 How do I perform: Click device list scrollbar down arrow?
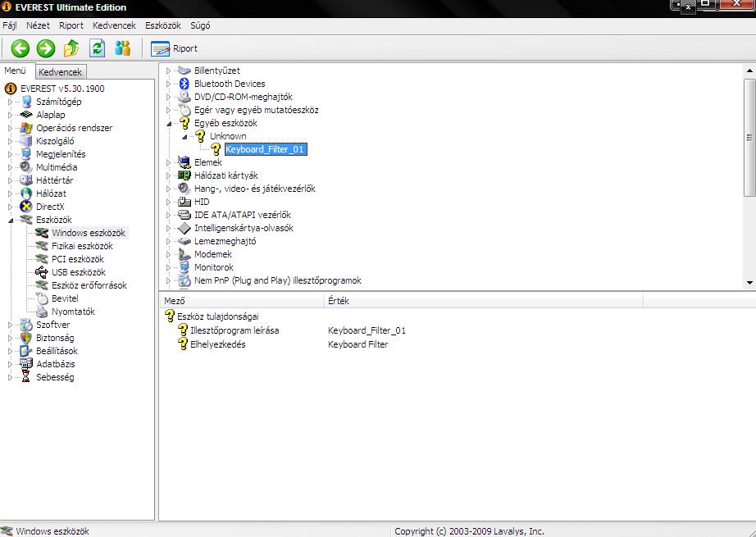tap(749, 283)
